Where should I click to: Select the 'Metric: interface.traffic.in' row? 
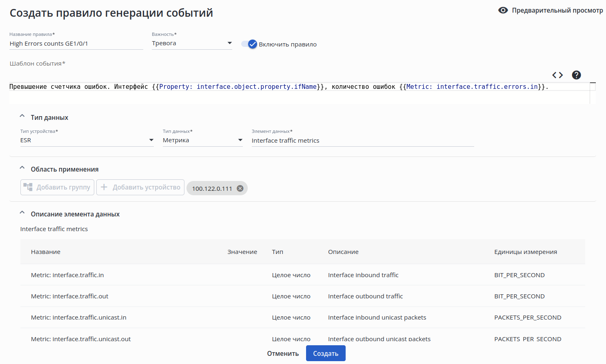[x=67, y=275]
